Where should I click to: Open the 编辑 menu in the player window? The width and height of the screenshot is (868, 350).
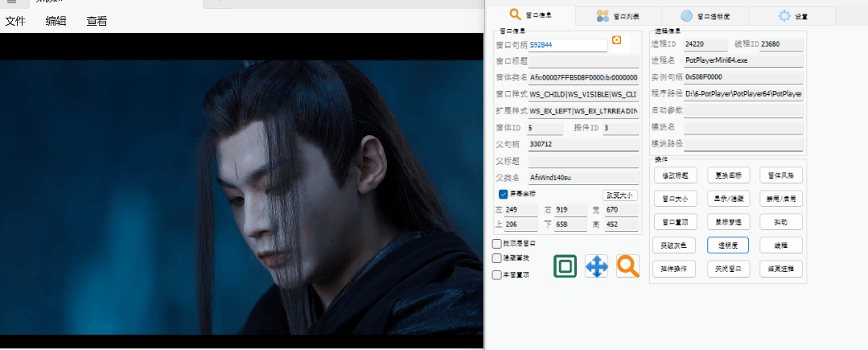point(56,22)
